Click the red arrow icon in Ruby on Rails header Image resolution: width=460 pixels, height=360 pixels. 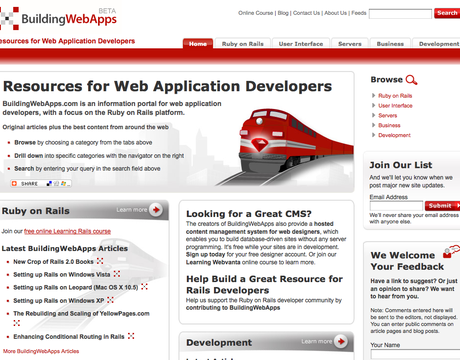pyautogui.click(x=156, y=210)
